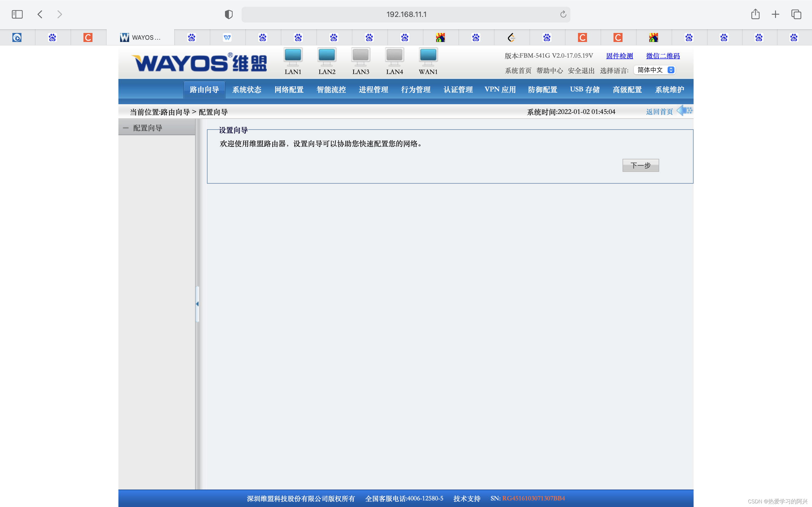
Task: Open the 固件检测 link
Action: (619, 56)
